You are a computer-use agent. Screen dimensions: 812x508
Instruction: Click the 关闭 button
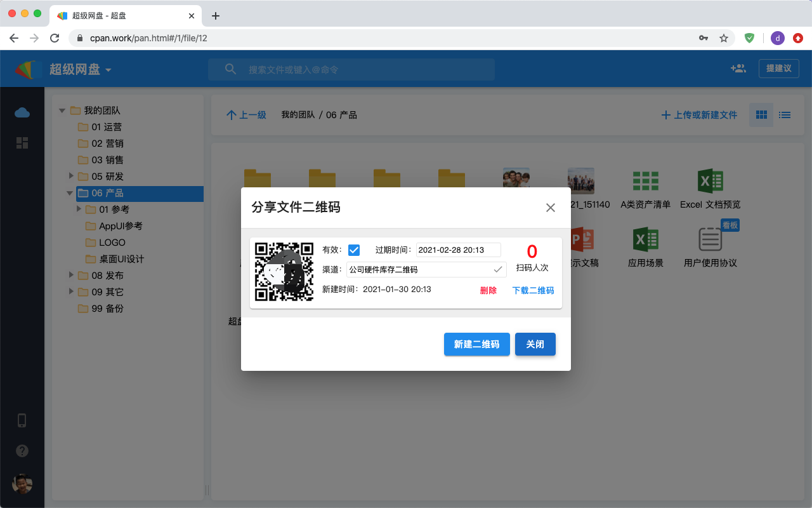coord(535,344)
